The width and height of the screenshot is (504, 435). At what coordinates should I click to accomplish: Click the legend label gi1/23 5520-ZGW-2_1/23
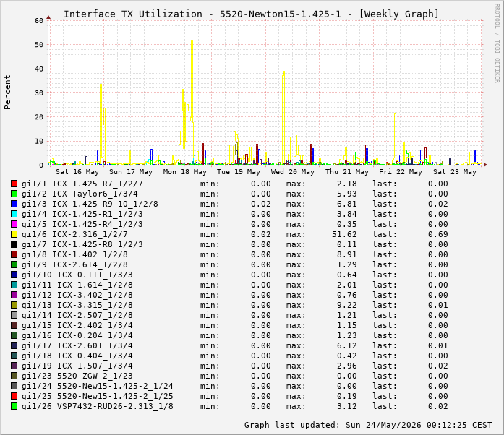[x=77, y=376]
